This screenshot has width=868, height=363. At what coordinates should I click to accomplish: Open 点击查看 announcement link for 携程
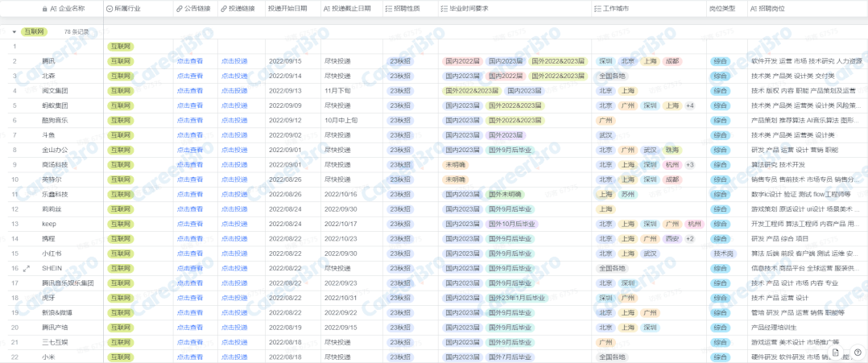(x=190, y=238)
